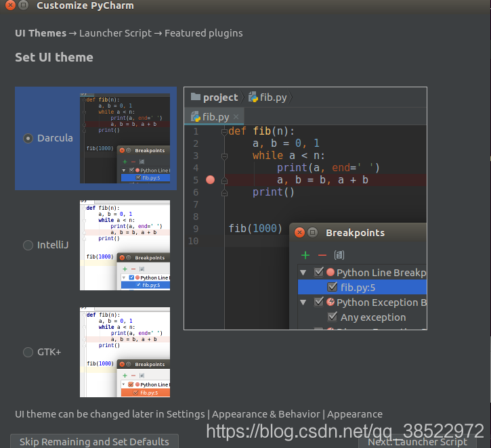This screenshot has width=491, height=448.
Task: Click the Customize PyCharm maximize button
Action: pyautogui.click(x=24, y=5)
